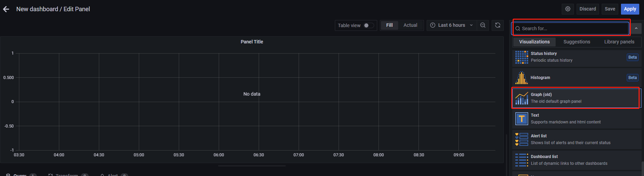644x176 pixels.
Task: Switch to the Visualizations tab
Action: 534,42
